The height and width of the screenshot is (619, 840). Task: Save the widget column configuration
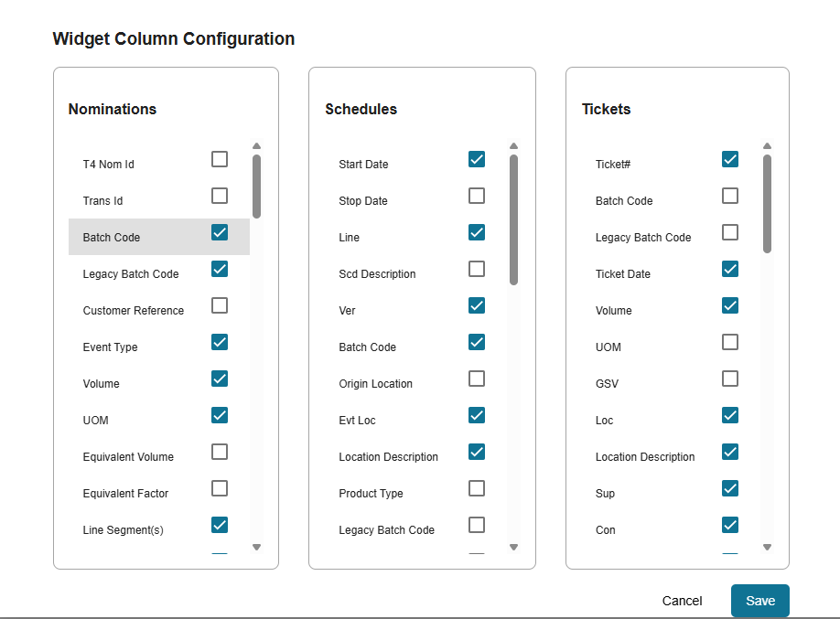759,601
